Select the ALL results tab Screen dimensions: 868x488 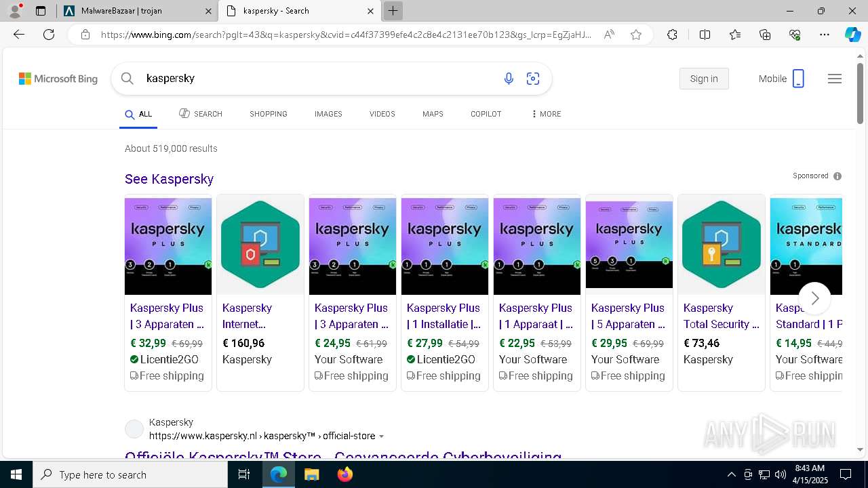[x=138, y=114]
